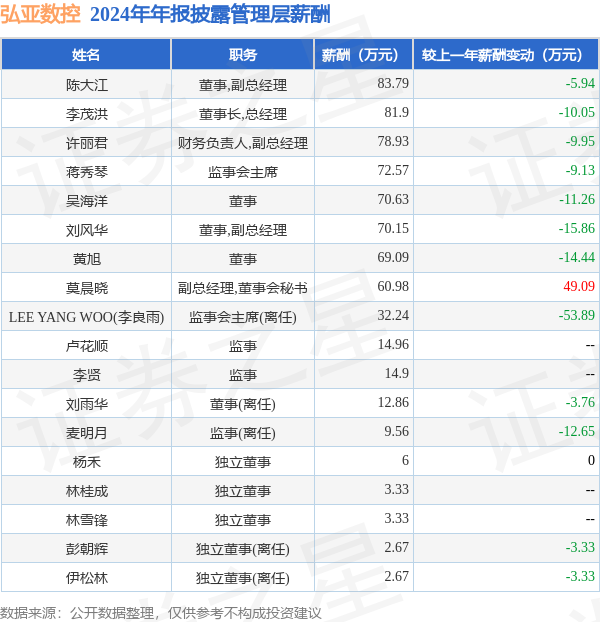
Task: Click the name 许丽君
Action: pos(86,143)
